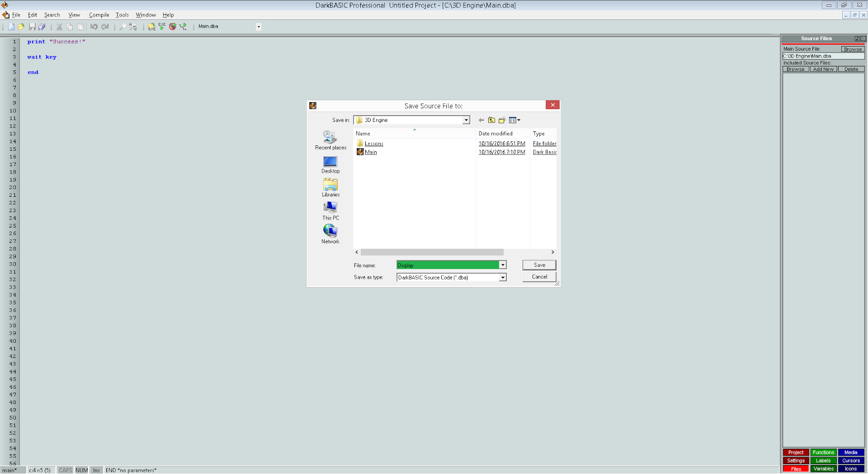
Task: Open the Main.dba file selector dropdown
Action: coord(258,27)
